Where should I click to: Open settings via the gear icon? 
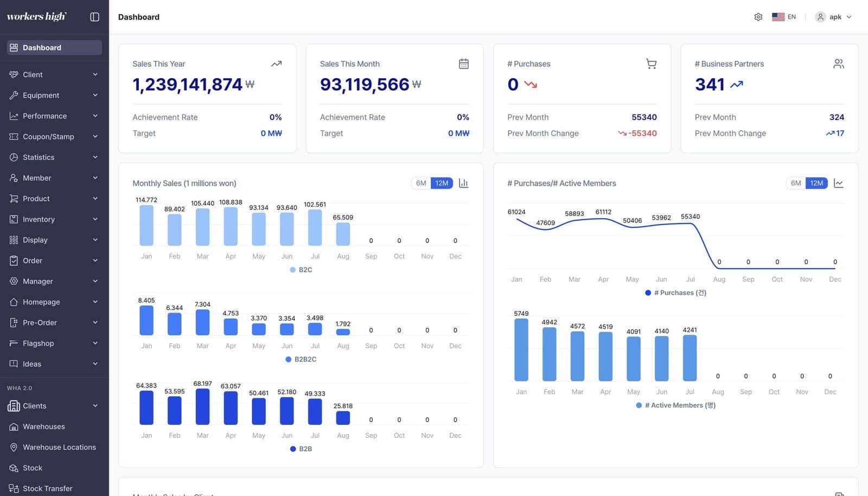click(x=758, y=17)
